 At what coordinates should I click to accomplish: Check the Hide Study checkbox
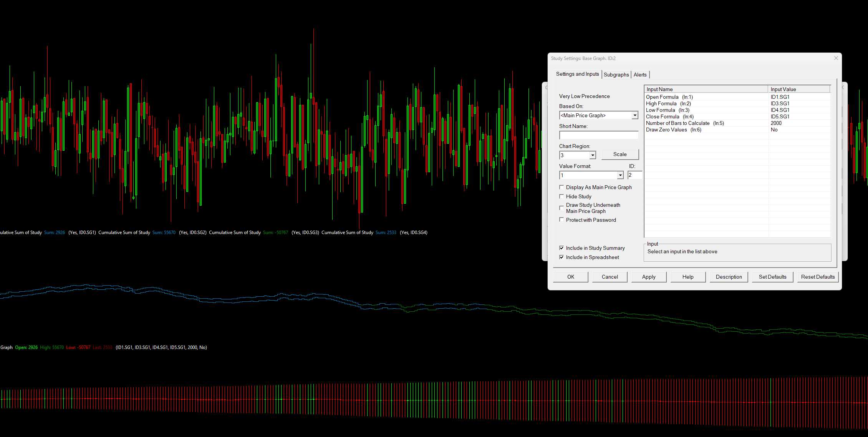[562, 196]
